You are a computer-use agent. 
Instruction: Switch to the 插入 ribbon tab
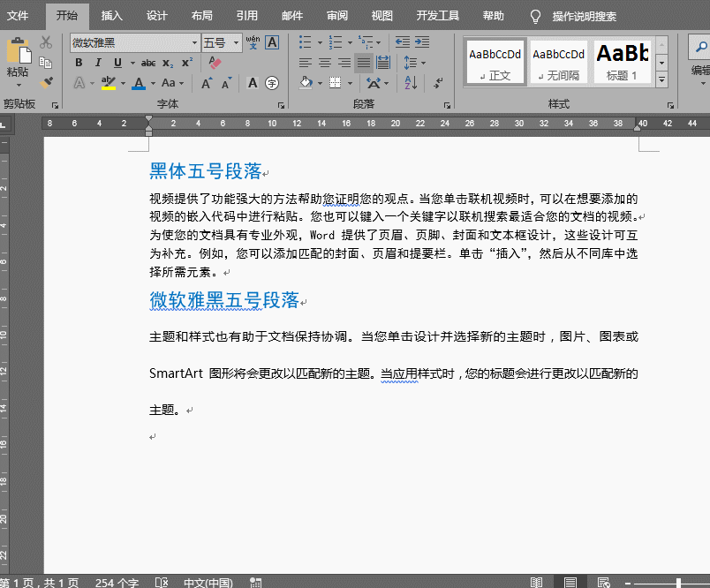tap(112, 16)
